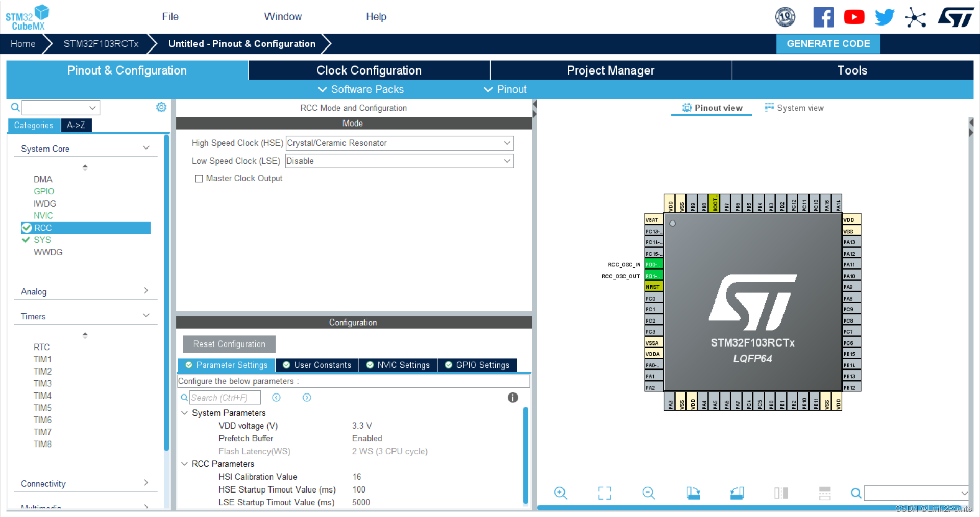This screenshot has height=517, width=980.
Task: Open the GPIO Settings tab
Action: pyautogui.click(x=477, y=365)
